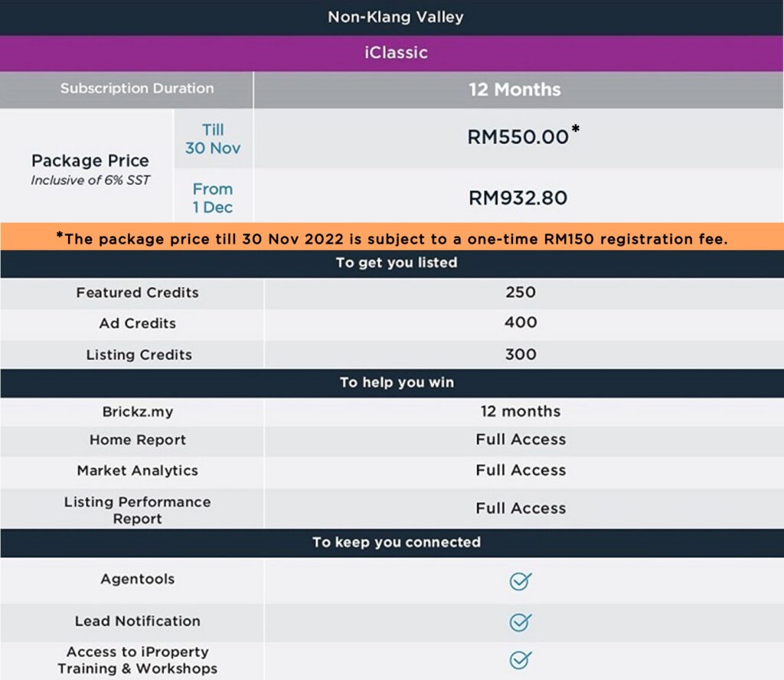
Task: Click the 'Agentools' row label
Action: 138,579
